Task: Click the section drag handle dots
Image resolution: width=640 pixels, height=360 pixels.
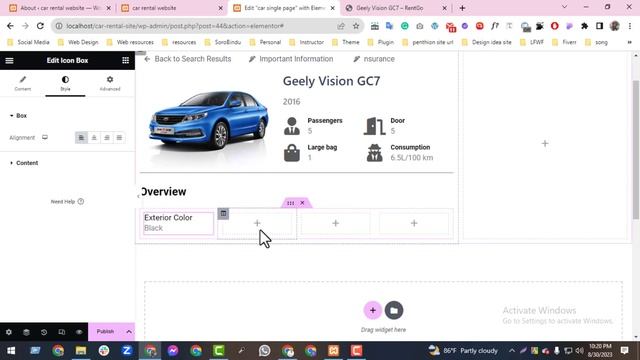Action: (x=290, y=203)
